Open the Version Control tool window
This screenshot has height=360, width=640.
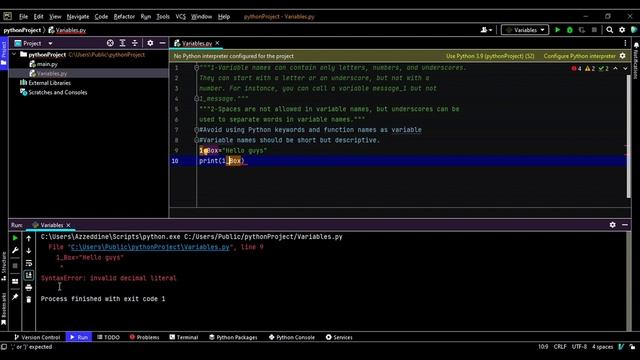(37, 337)
